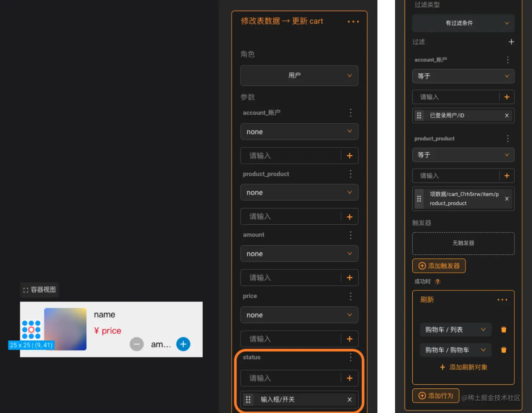
Task: Remove the 已登录用户/ID filter value
Action: (x=507, y=116)
